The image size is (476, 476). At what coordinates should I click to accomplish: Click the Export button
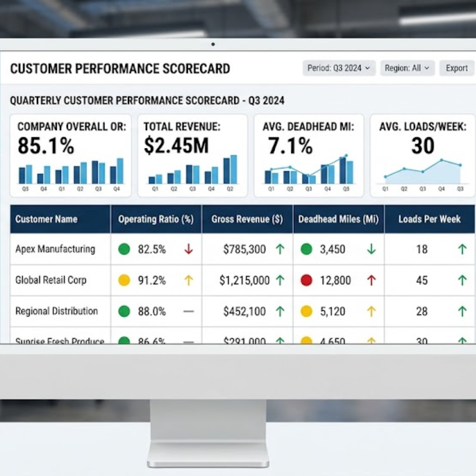tap(457, 68)
